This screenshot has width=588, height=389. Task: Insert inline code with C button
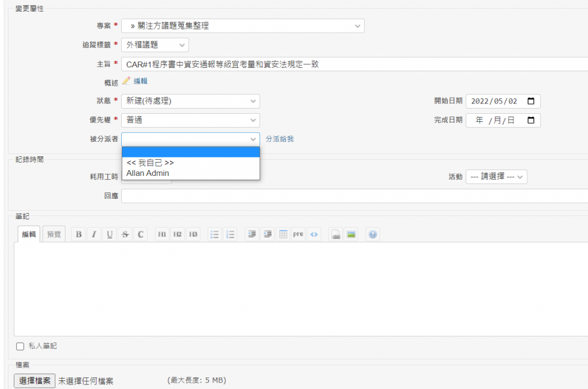pos(141,234)
